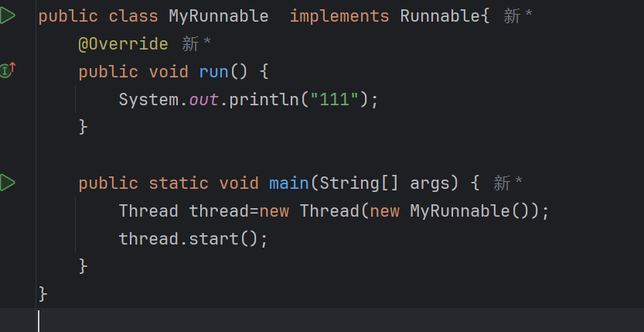Click the 'println' method call
The height and width of the screenshot is (332, 644).
[264, 101]
